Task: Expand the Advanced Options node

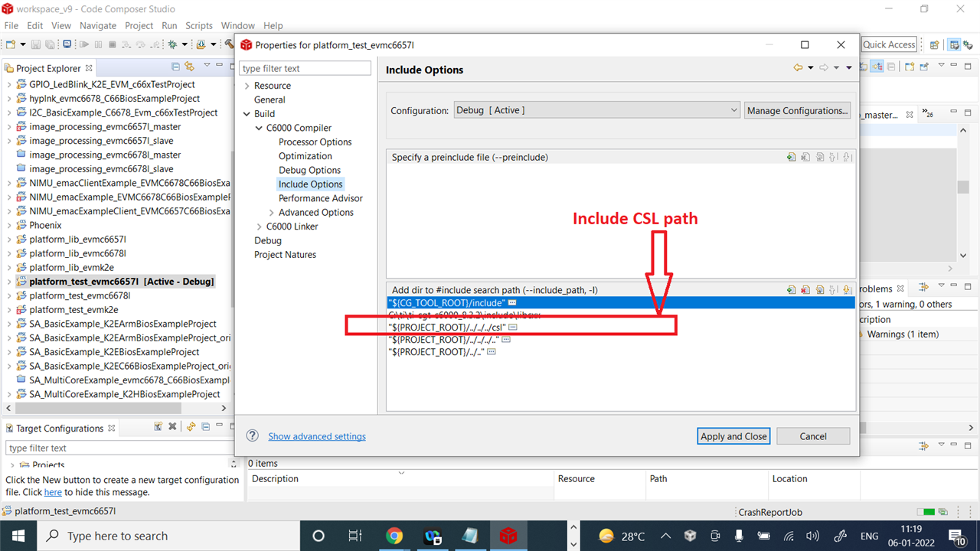Action: [272, 212]
